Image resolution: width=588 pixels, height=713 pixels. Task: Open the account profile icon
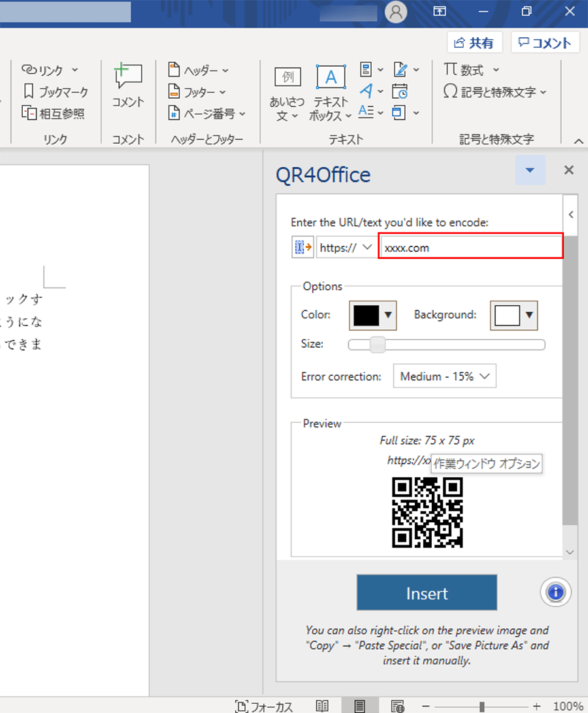396,12
